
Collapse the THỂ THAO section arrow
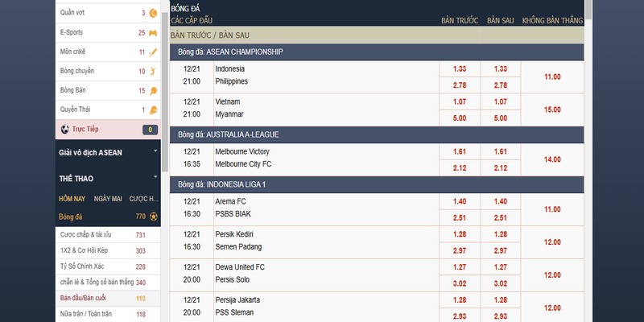(x=155, y=177)
